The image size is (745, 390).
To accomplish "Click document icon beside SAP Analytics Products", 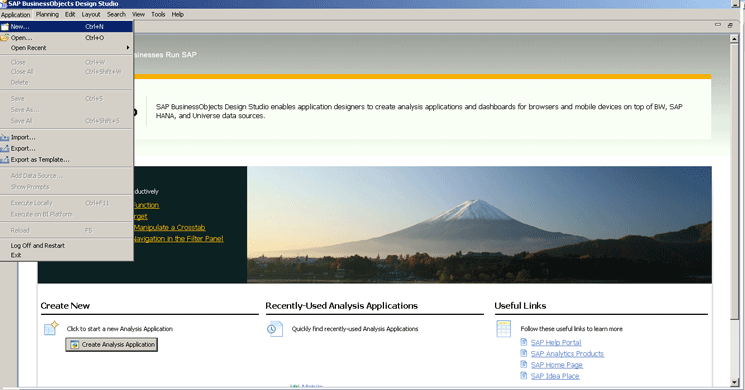I will [x=524, y=353].
